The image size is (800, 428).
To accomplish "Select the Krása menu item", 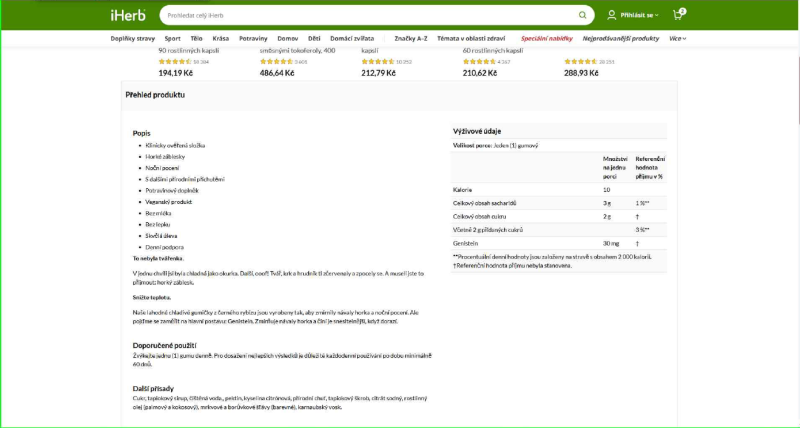I will 221,38.
